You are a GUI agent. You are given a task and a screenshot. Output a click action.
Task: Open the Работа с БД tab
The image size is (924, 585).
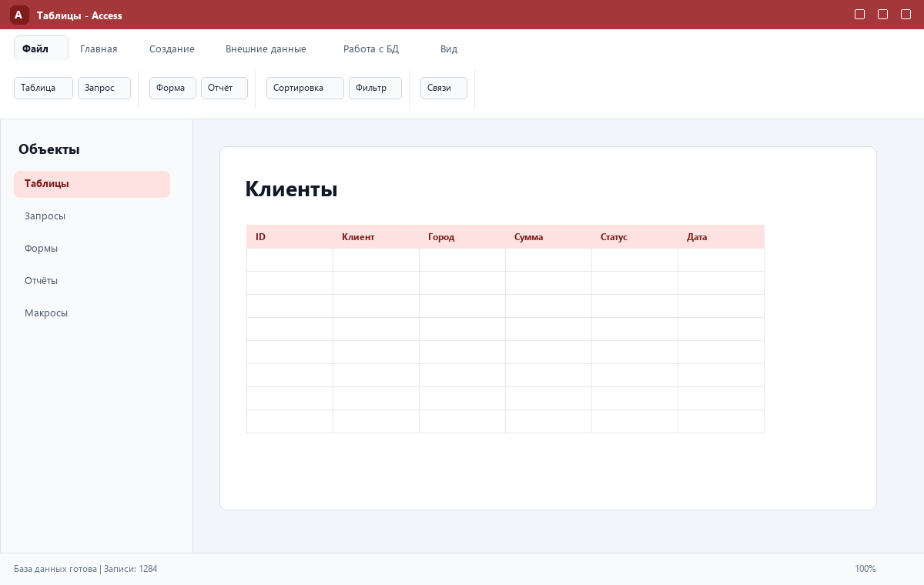click(x=371, y=48)
